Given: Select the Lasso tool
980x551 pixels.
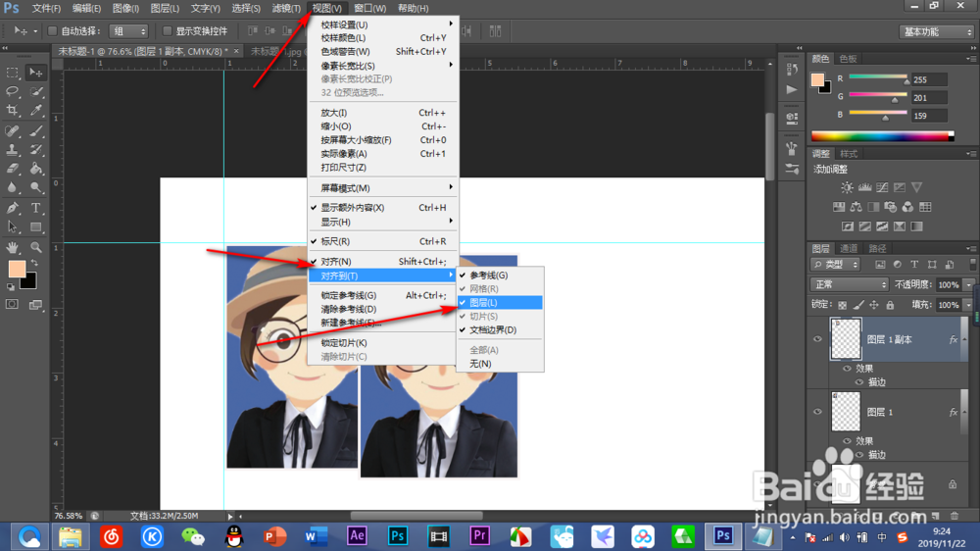Looking at the screenshot, I should click(12, 92).
